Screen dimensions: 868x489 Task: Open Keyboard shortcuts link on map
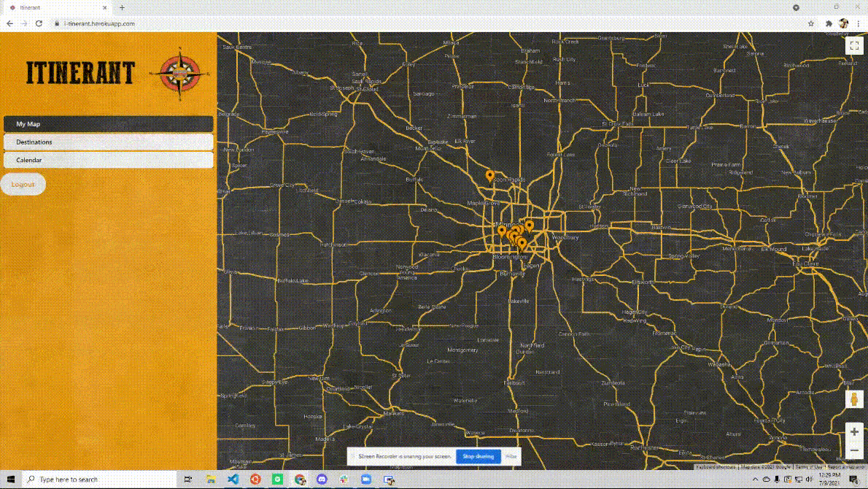(716, 467)
